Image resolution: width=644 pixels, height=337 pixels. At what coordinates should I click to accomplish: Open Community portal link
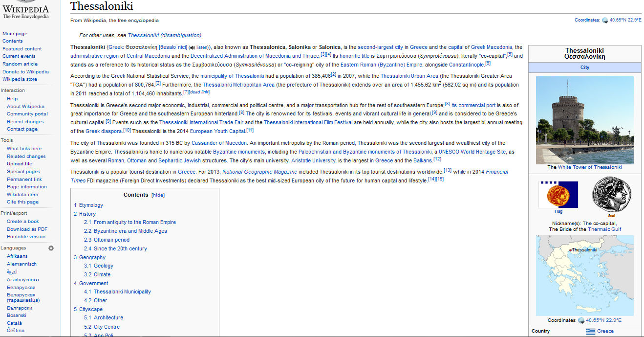[27, 114]
